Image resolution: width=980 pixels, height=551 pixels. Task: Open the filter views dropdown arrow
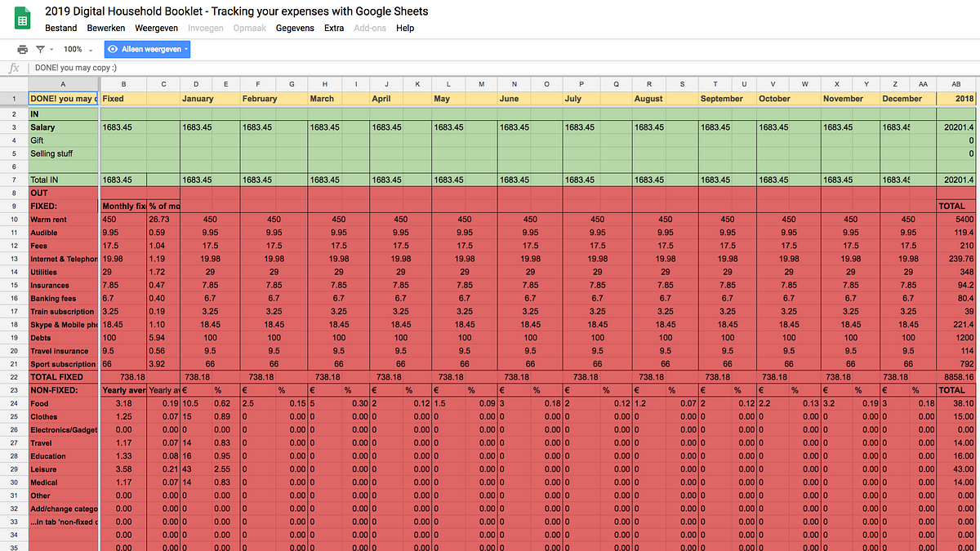51,50
